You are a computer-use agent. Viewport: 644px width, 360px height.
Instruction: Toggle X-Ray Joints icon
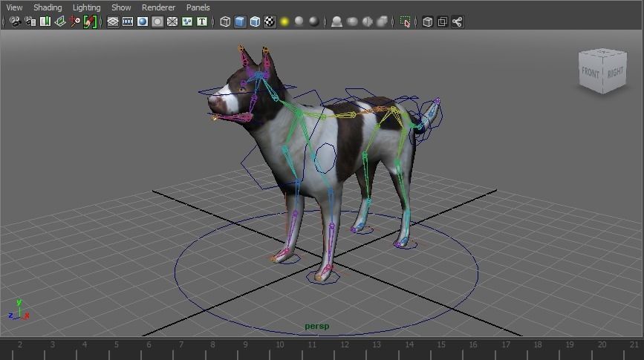pyautogui.click(x=457, y=22)
